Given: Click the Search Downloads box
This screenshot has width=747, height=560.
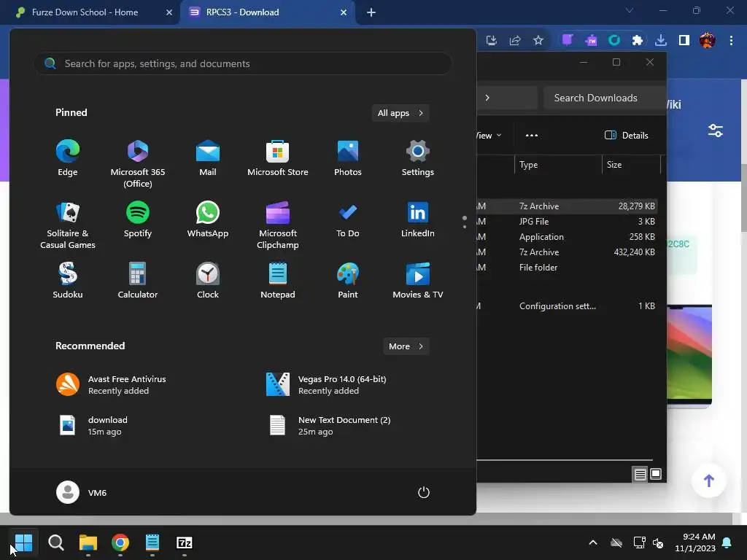Looking at the screenshot, I should click(x=605, y=98).
